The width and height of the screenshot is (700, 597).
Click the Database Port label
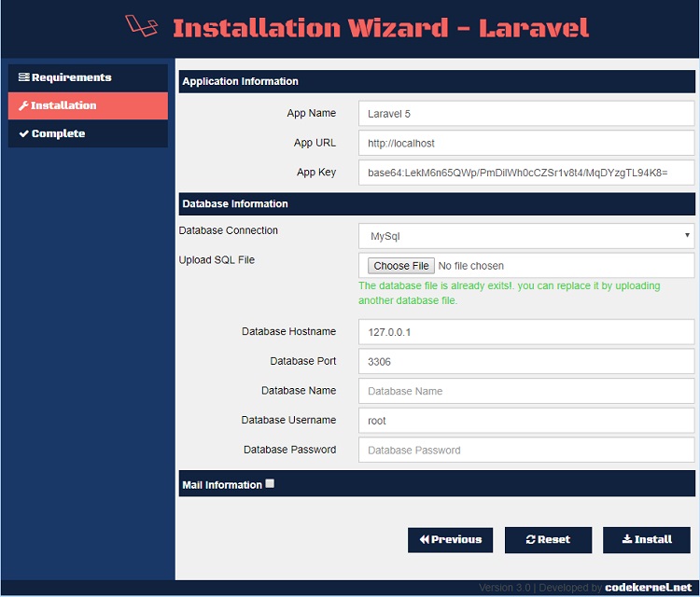302,361
